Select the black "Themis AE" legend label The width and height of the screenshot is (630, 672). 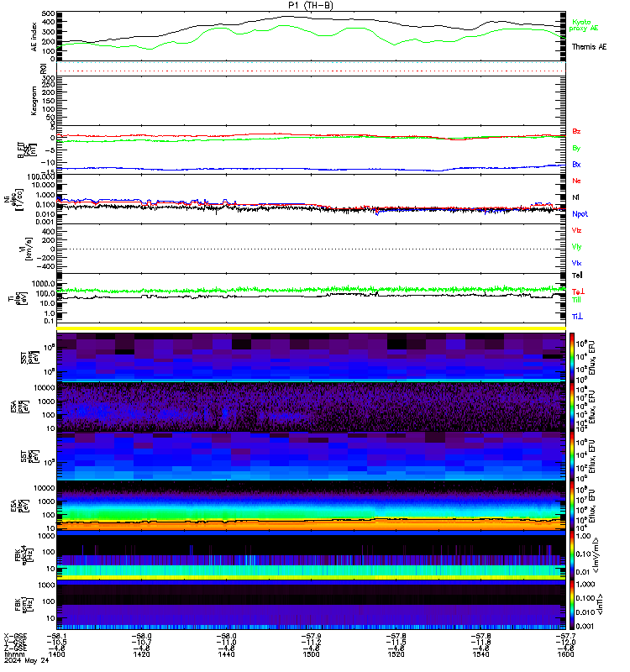click(589, 47)
